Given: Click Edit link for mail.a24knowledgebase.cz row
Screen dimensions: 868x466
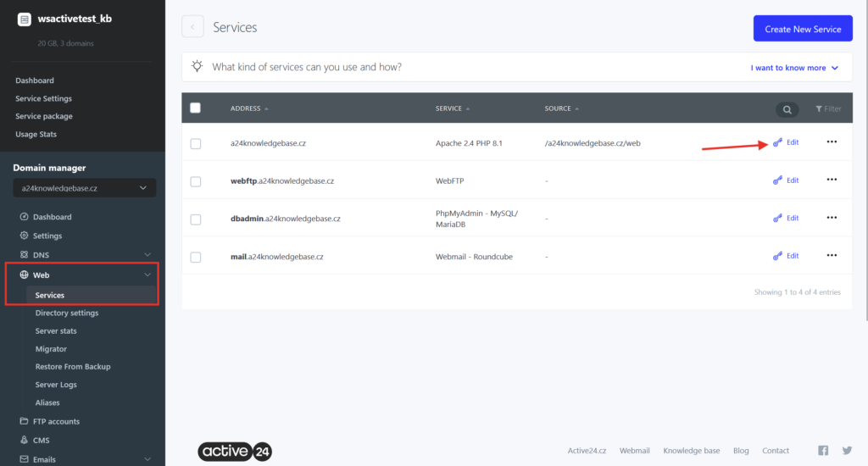Looking at the screenshot, I should (x=793, y=256).
